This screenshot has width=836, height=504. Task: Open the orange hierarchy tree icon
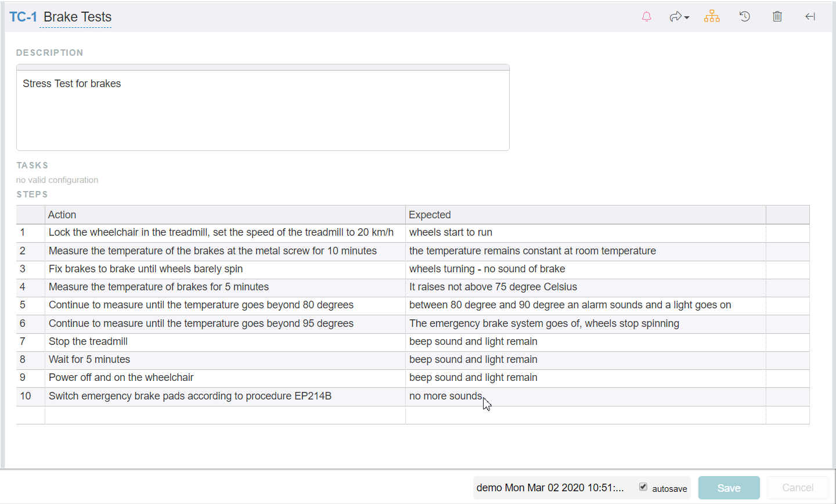[x=712, y=17]
